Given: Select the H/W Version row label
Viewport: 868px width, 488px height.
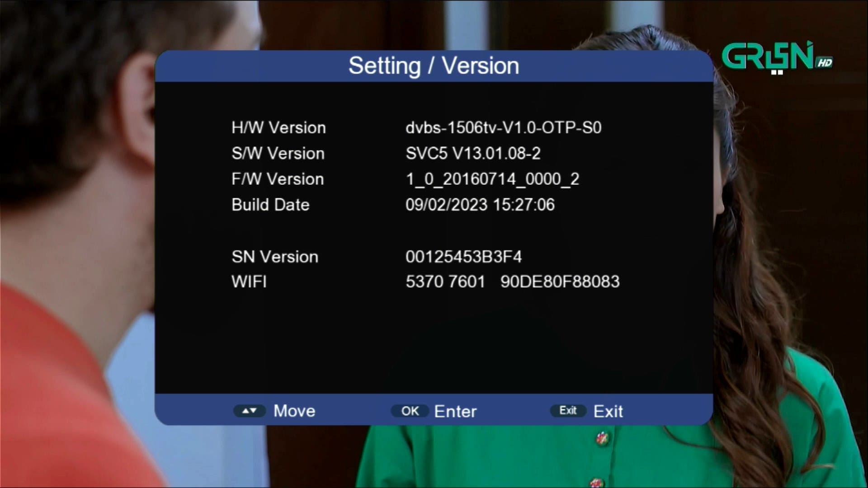Looking at the screenshot, I should point(278,128).
